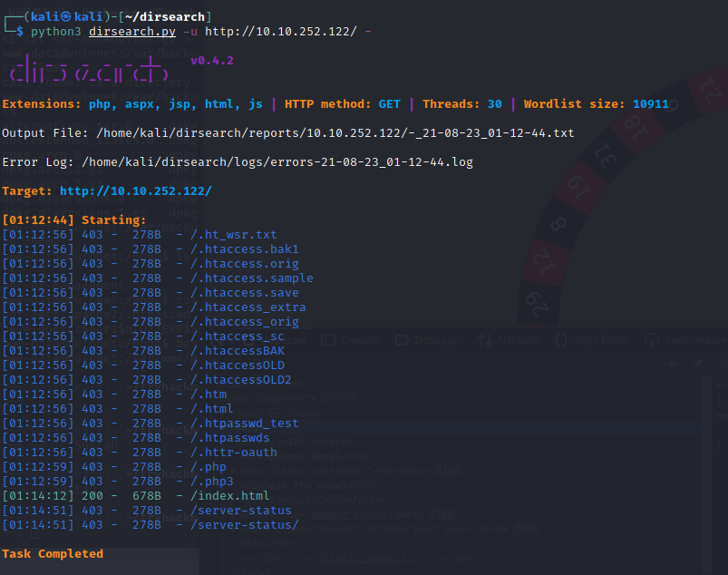Click the dirsearch ASCII art logo
Viewport: 728px width, 575px height.
coord(87,71)
